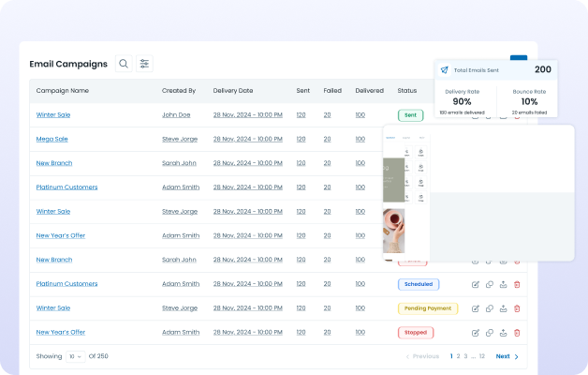Open the search icon beside Email Campaigns
This screenshot has width=588, height=375.
point(123,64)
